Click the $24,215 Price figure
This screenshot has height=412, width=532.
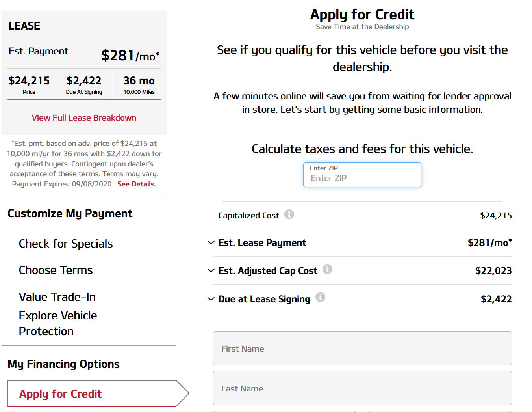29,84
